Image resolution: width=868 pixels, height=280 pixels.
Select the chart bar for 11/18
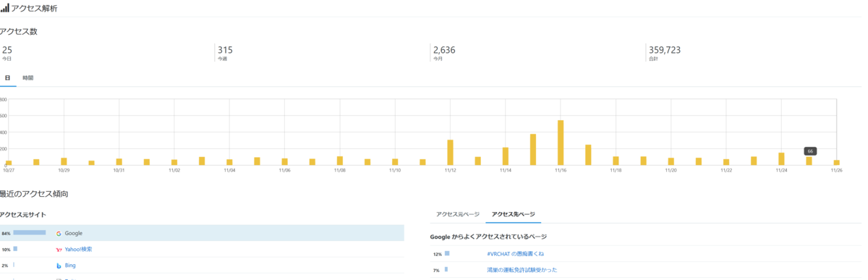pos(616,161)
